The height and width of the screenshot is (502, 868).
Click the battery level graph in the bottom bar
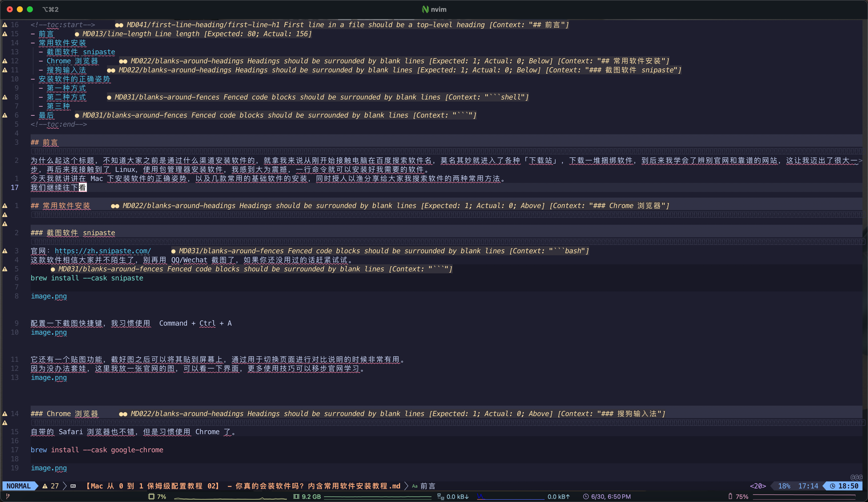804,496
